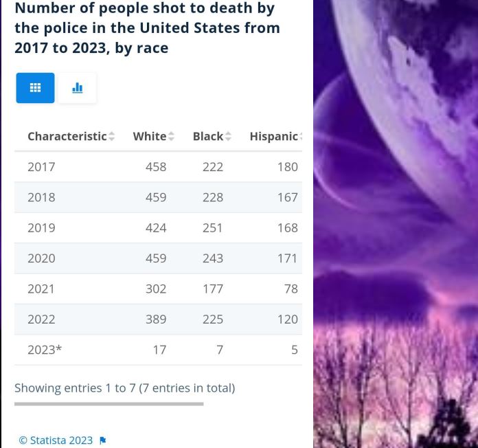Image resolution: width=478 pixels, height=448 pixels.
Task: Sort by White column arrows
Action: click(171, 136)
